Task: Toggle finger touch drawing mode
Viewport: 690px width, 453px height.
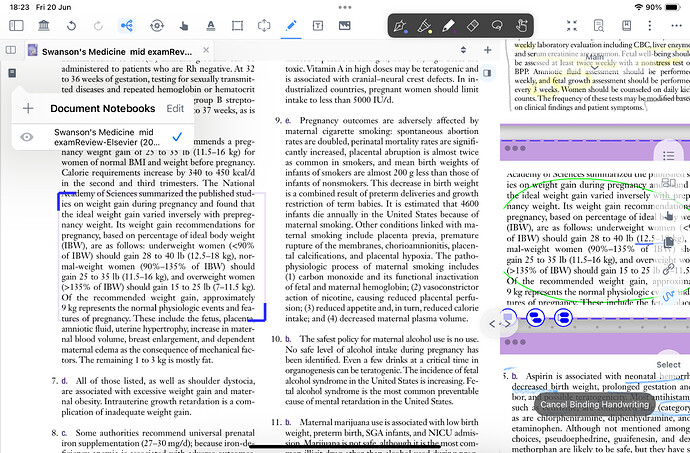Action: (521, 26)
